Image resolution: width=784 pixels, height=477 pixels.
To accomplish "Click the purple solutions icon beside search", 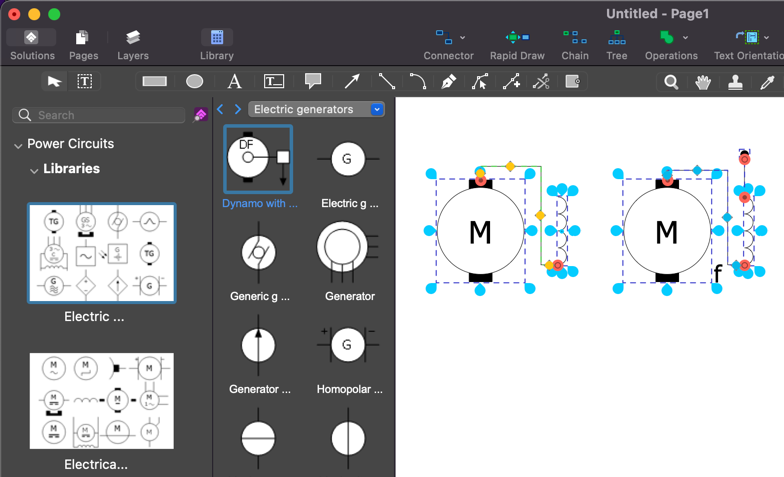I will (200, 114).
